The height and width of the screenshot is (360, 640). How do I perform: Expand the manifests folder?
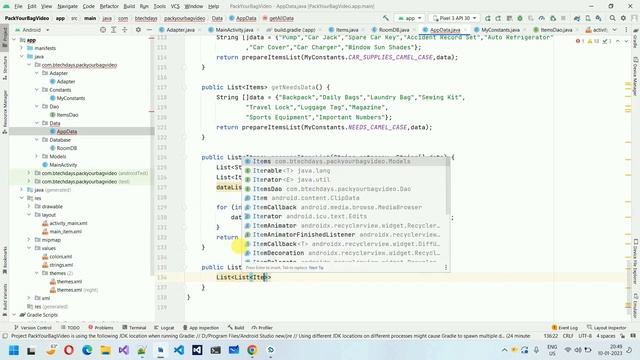(x=22, y=48)
